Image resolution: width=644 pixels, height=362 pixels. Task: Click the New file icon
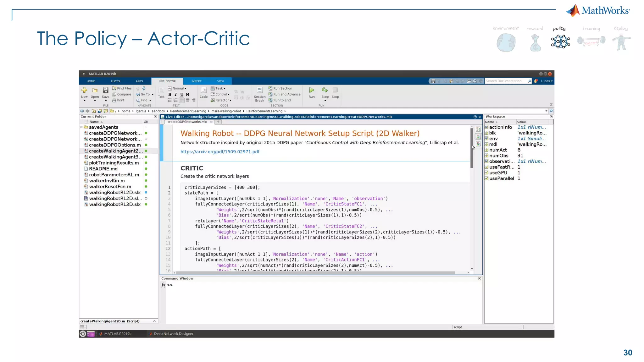pos(84,90)
